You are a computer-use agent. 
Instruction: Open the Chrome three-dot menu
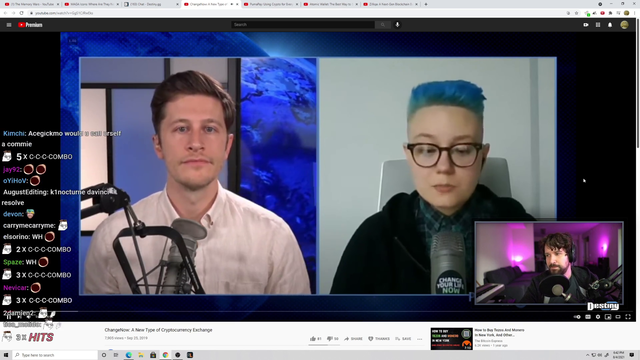pos(634,13)
